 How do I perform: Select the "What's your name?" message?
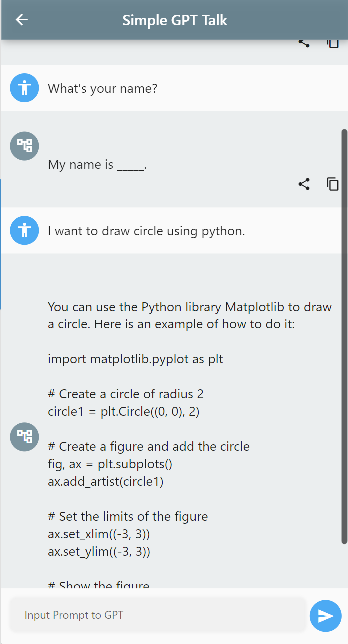[x=103, y=89]
